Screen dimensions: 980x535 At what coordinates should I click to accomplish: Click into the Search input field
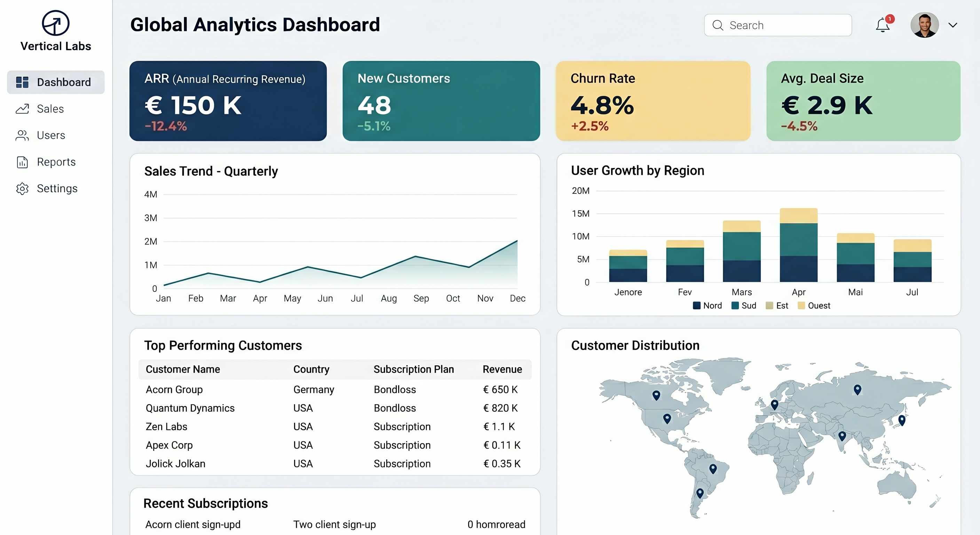click(x=784, y=25)
